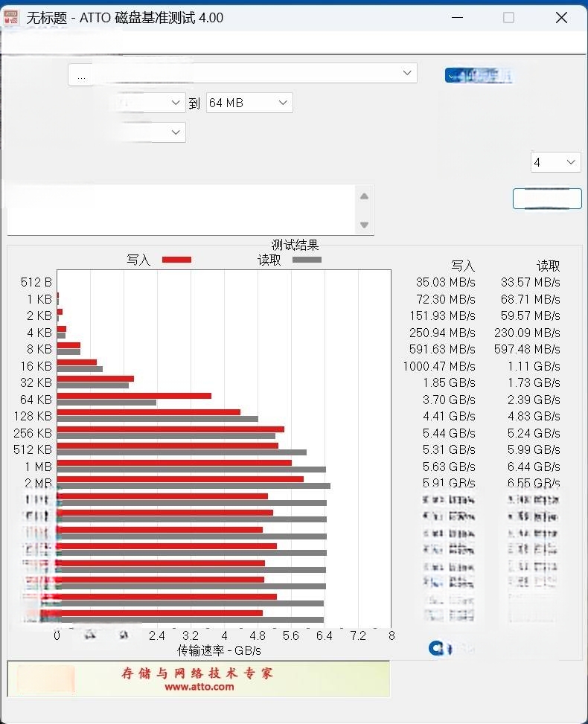Viewport: 588px width, 724px height.
Task: Select the 591.63 MB/s write value
Action: [x=442, y=349]
